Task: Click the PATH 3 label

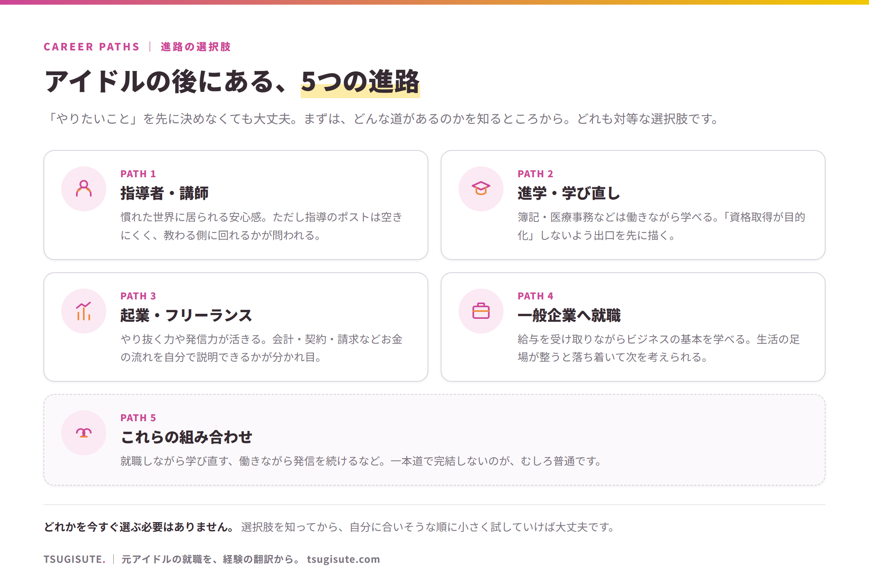Action: point(138,296)
